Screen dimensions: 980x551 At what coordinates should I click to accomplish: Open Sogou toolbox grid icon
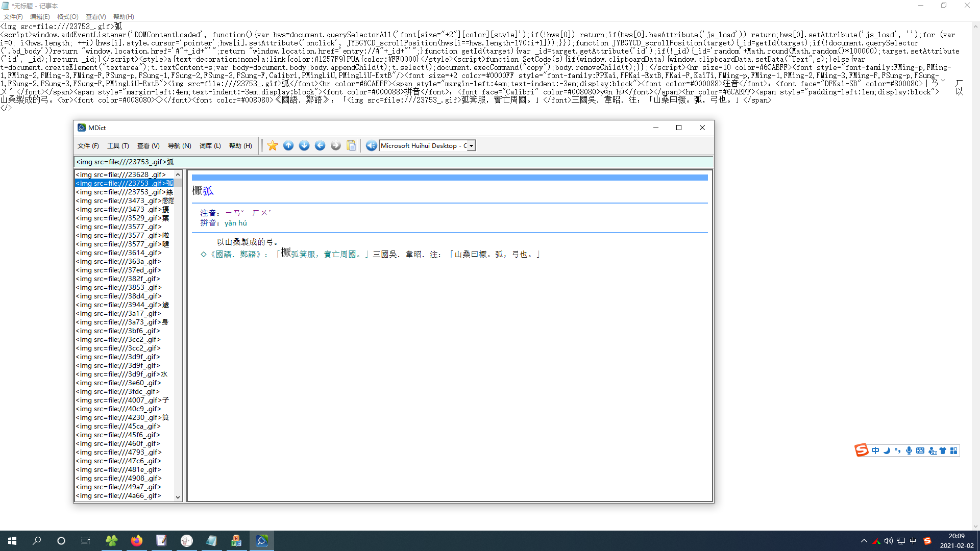954,451
